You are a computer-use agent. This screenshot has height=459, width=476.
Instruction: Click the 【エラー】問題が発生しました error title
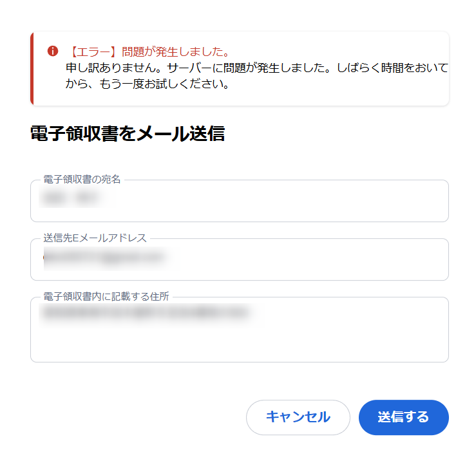(x=149, y=52)
